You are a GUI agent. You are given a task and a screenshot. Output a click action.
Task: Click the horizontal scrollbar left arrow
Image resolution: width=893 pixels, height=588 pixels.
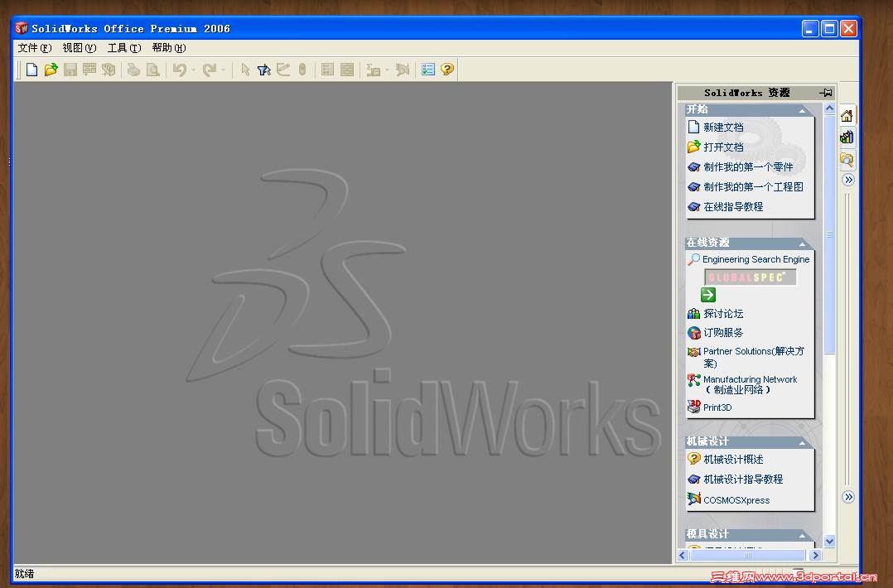coord(683,555)
